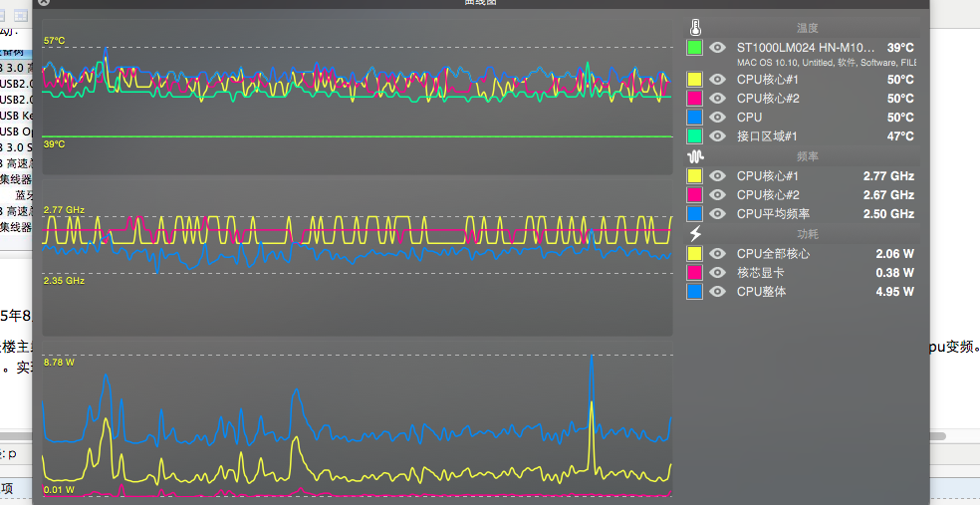Screen dimensions: 980x505
Task: Click the 2.77 GHz core frequency value
Action: 888,176
